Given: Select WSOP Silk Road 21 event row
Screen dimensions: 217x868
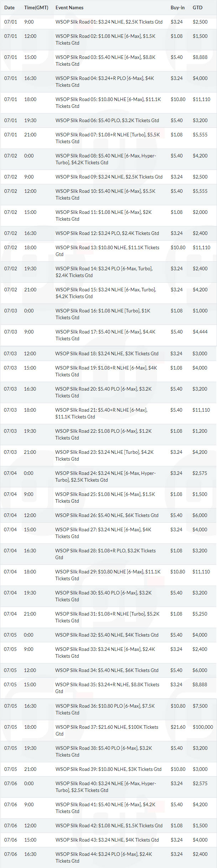Looking at the screenshot, I should point(108,413).
